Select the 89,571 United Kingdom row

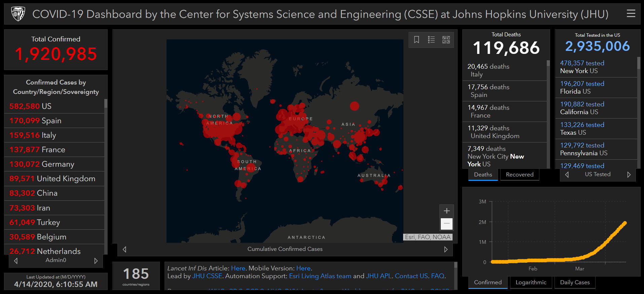pyautogui.click(x=55, y=178)
